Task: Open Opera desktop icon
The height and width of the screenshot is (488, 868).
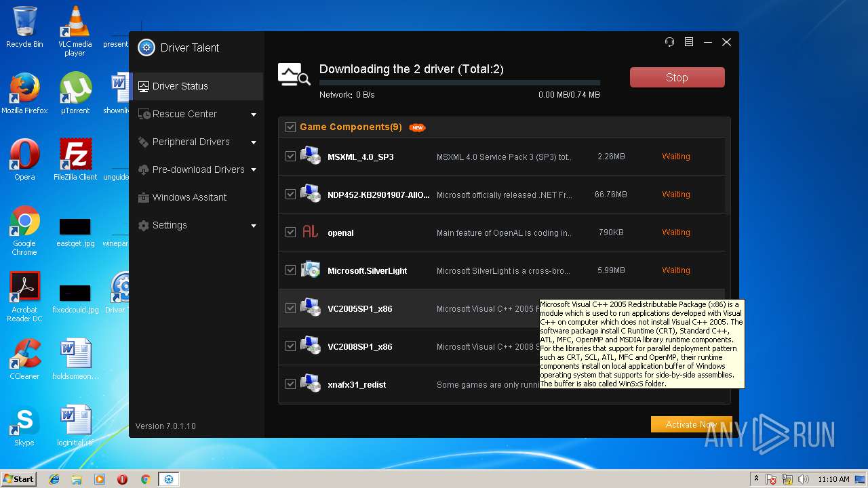Action: point(24,160)
